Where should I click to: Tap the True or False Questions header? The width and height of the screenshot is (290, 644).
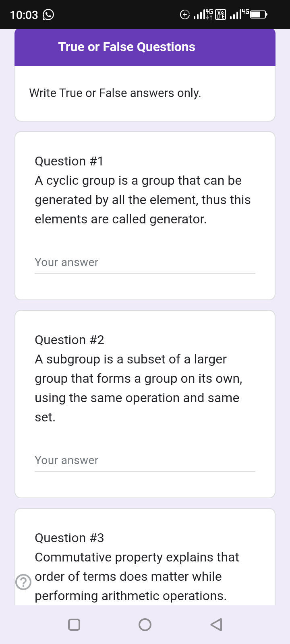pyautogui.click(x=126, y=47)
